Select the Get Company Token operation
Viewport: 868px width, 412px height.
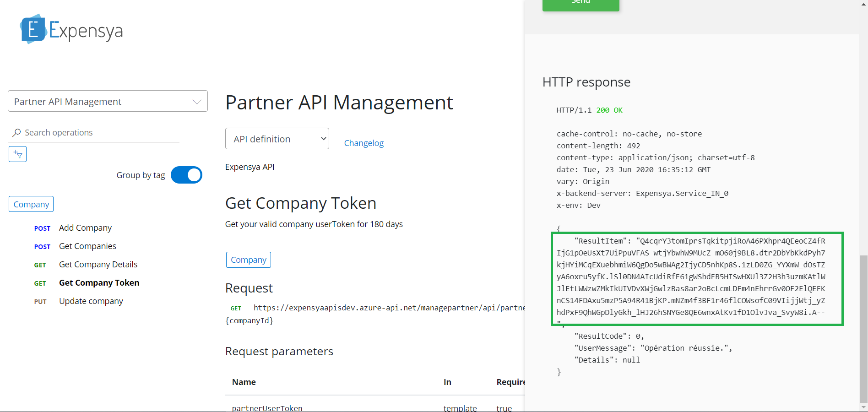tap(99, 283)
